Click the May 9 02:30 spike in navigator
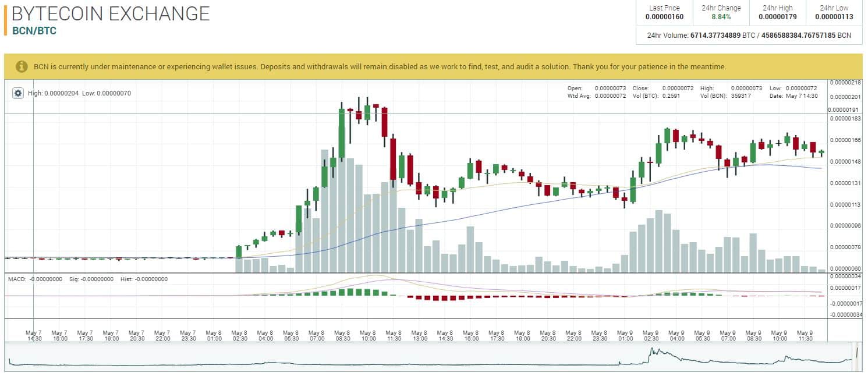 point(653,352)
